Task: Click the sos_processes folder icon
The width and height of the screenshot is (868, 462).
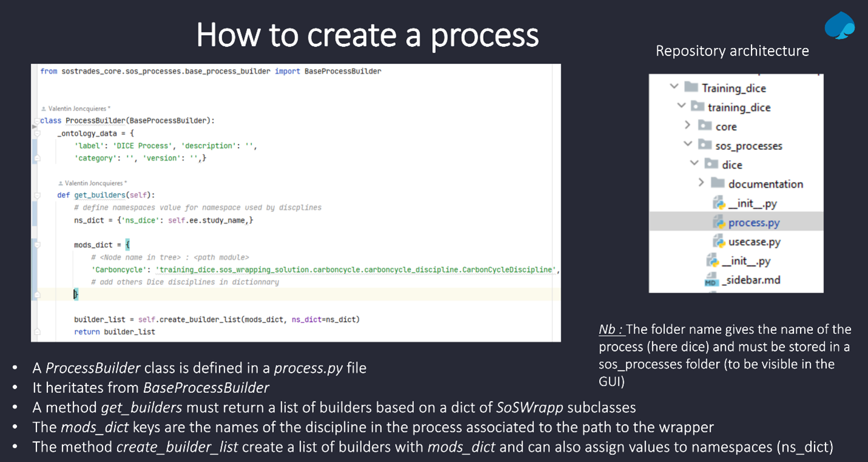Action: tap(704, 145)
